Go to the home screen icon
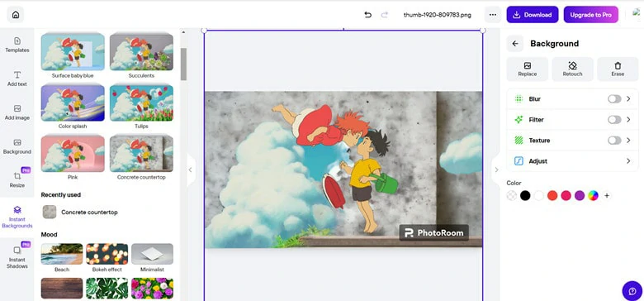This screenshot has width=644, height=301. (x=16, y=15)
